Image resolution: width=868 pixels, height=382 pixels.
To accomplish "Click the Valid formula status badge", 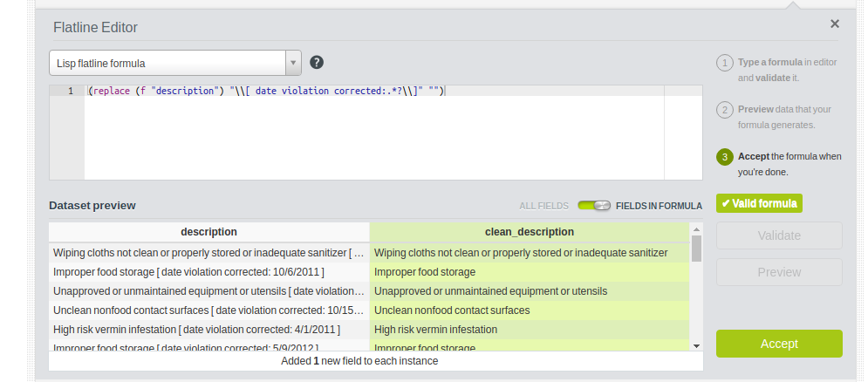I will (x=758, y=203).
